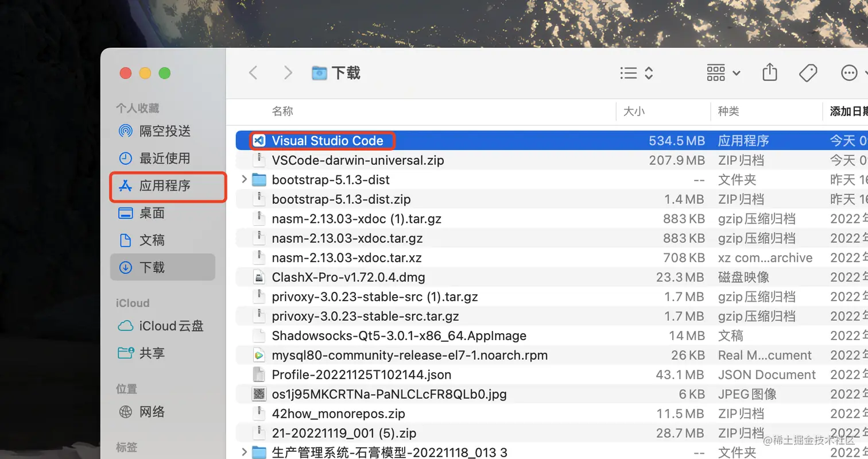The height and width of the screenshot is (459, 868).
Task: Click the globe icon beside 网络
Action: pyautogui.click(x=125, y=412)
